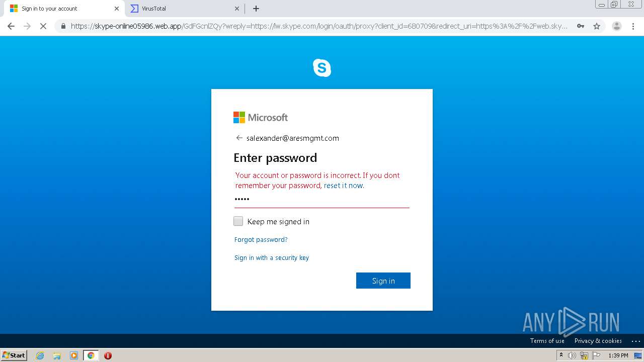Check Keep me signed in
The height and width of the screenshot is (362, 644).
(x=238, y=221)
